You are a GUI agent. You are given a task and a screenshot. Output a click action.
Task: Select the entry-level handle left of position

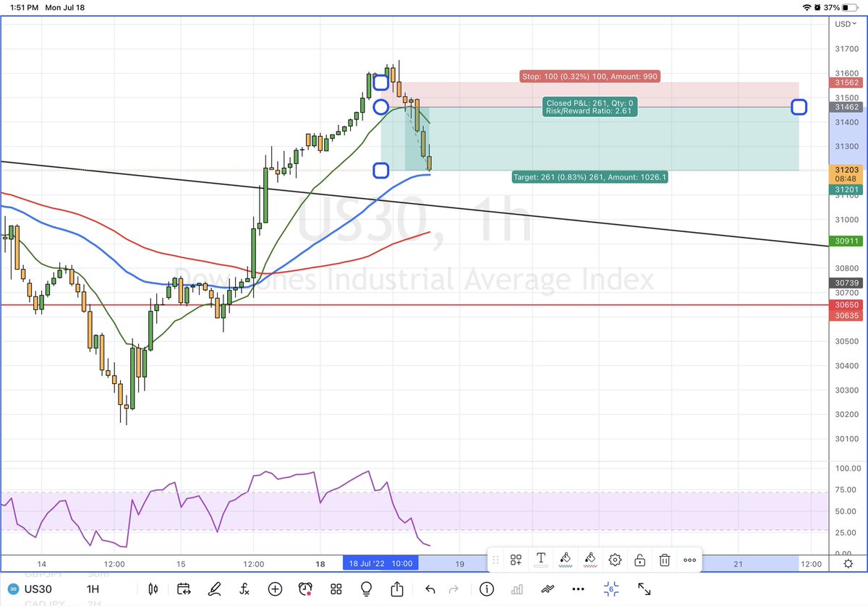pyautogui.click(x=380, y=107)
